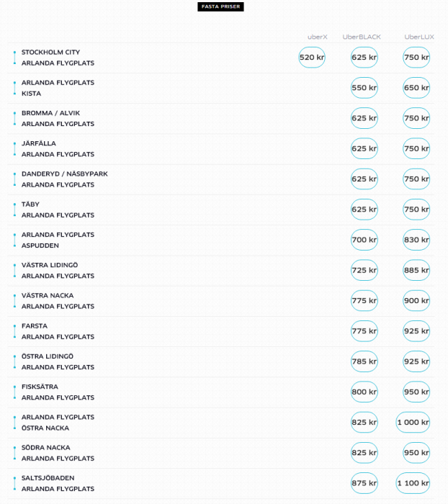Select the 885 kr UberLUX fare
Viewport: 448px width, 504px height.
tap(416, 270)
